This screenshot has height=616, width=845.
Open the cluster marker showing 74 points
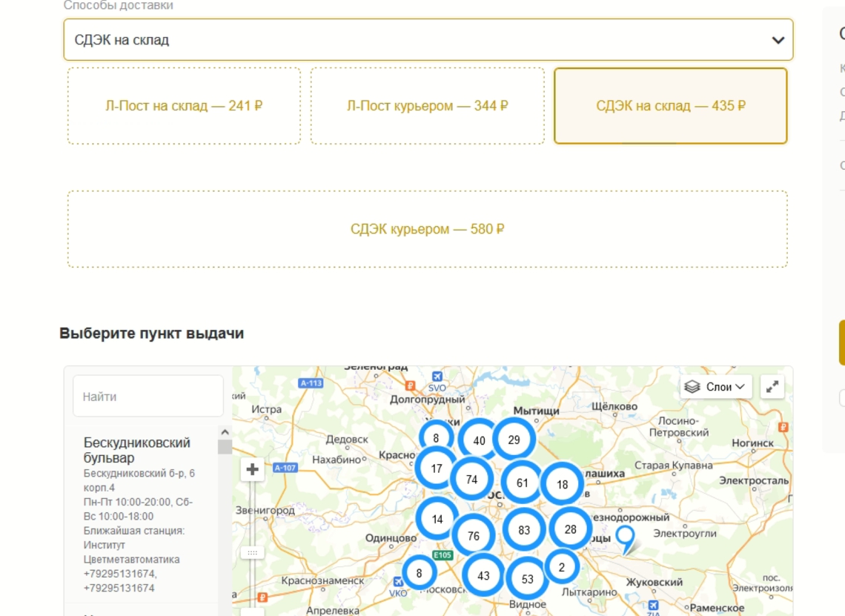[x=471, y=479]
